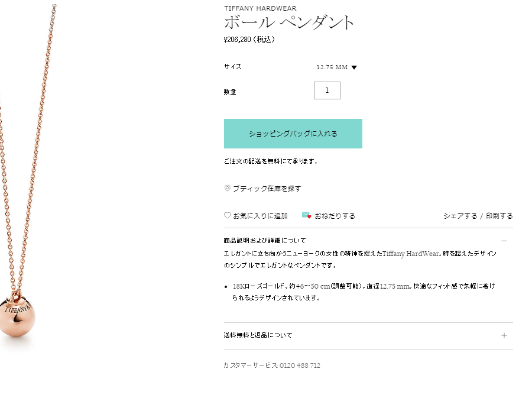Select the quantity input field
The width and height of the screenshot is (532, 411).
(x=327, y=90)
